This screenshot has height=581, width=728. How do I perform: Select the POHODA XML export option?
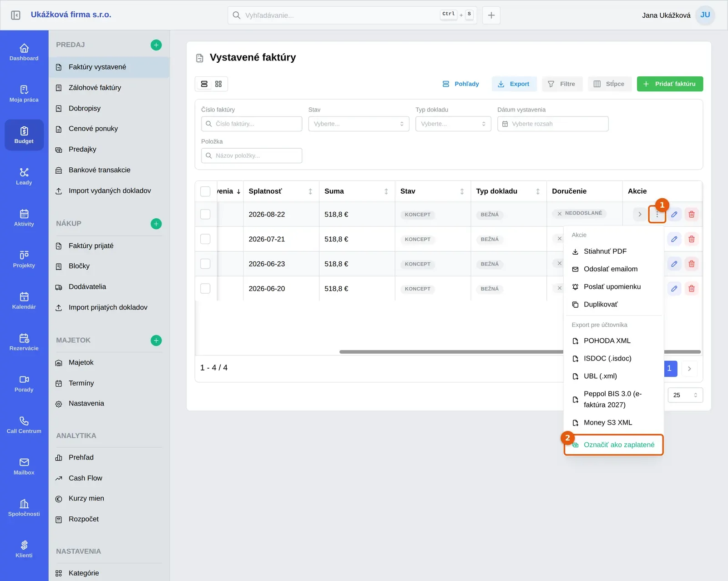[613, 341]
